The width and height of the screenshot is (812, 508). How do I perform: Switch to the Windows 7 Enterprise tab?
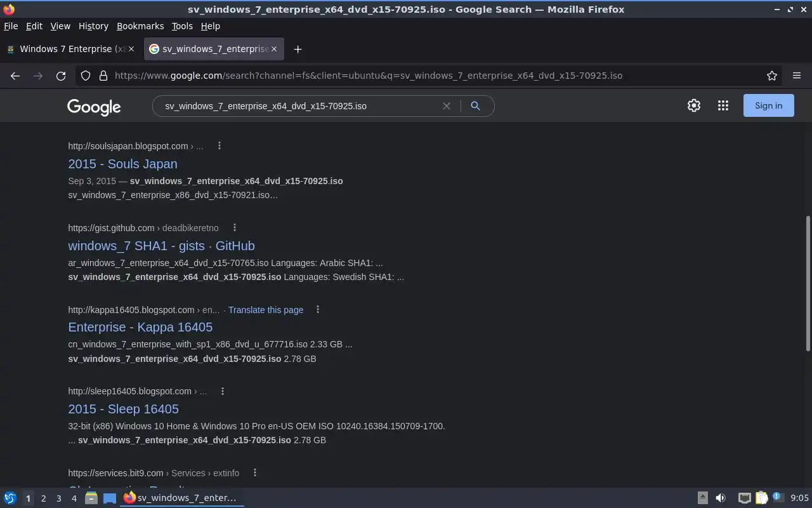pos(71,49)
